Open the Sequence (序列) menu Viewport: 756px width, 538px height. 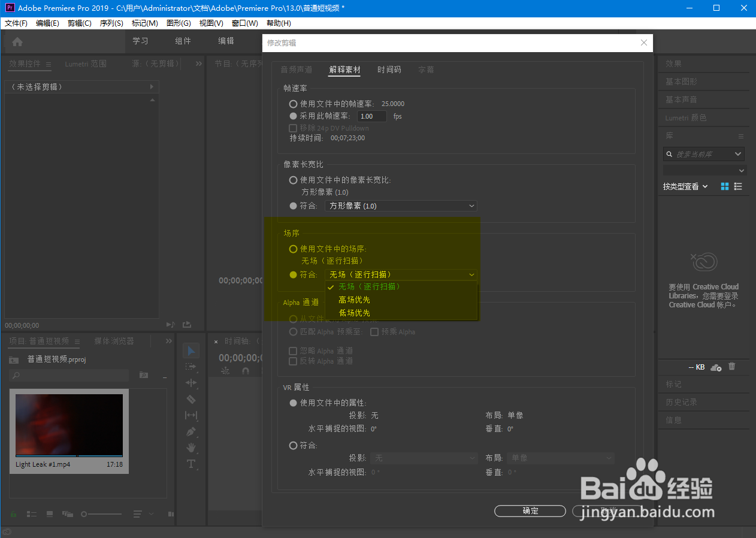pyautogui.click(x=111, y=23)
